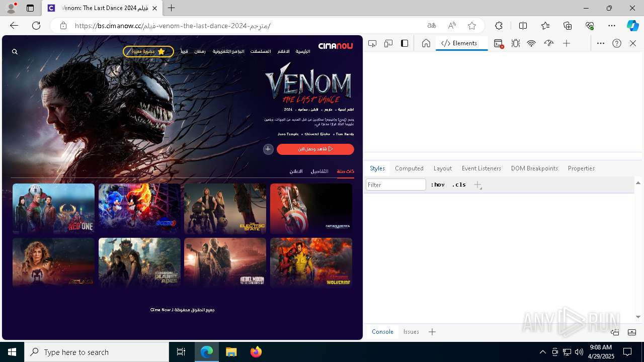644x362 pixels.
Task: Open the Deadpool & Wolverine thumbnail
Action: (311, 263)
